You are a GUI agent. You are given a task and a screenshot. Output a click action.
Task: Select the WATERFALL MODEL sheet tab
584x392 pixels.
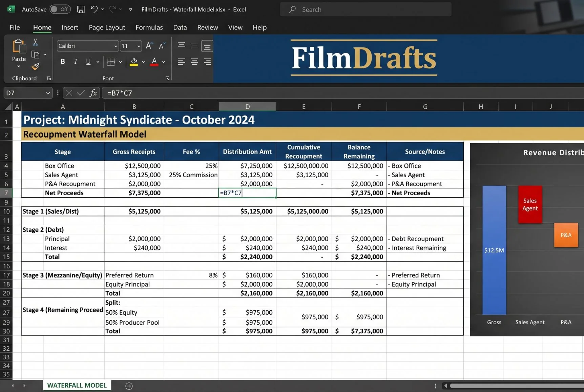click(77, 385)
